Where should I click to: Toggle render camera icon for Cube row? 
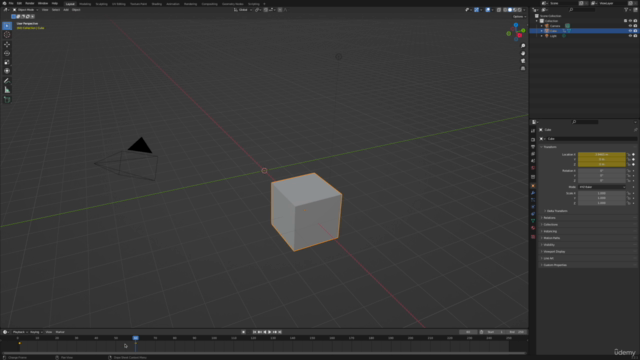[635, 31]
